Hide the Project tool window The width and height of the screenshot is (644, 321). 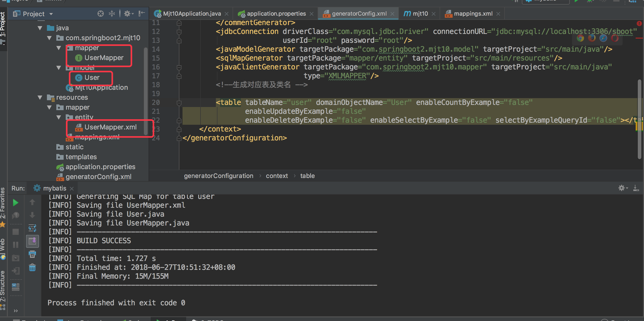pyautogui.click(x=142, y=14)
